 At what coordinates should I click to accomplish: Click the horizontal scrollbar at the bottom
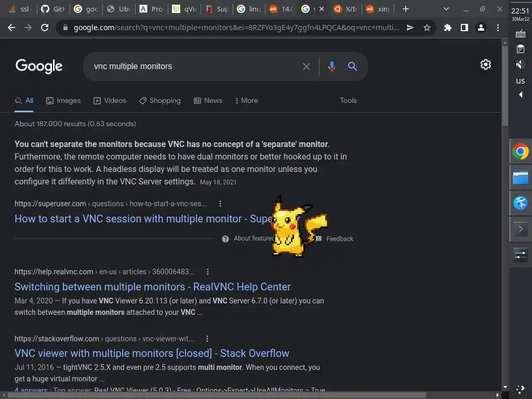217,395
